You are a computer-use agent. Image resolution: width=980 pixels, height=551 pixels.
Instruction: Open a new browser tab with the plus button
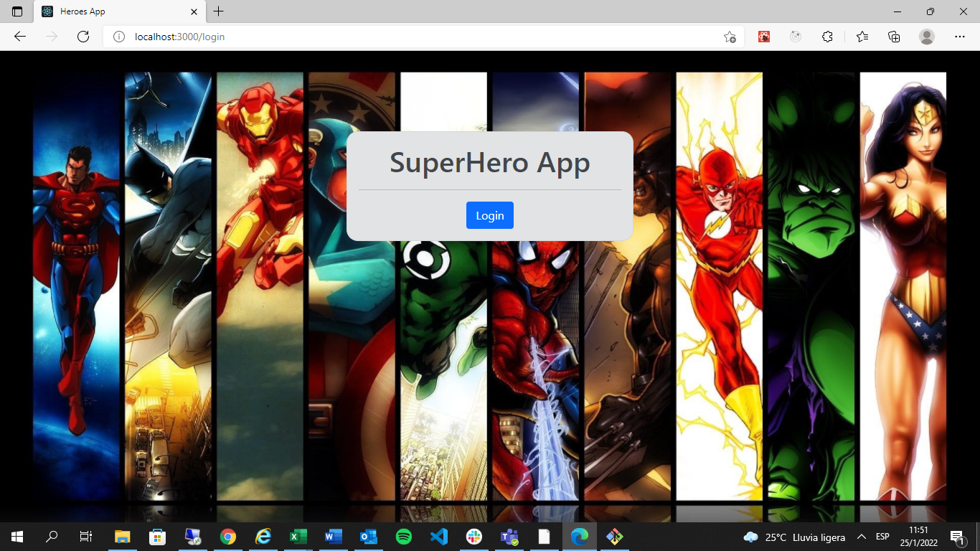tap(218, 11)
